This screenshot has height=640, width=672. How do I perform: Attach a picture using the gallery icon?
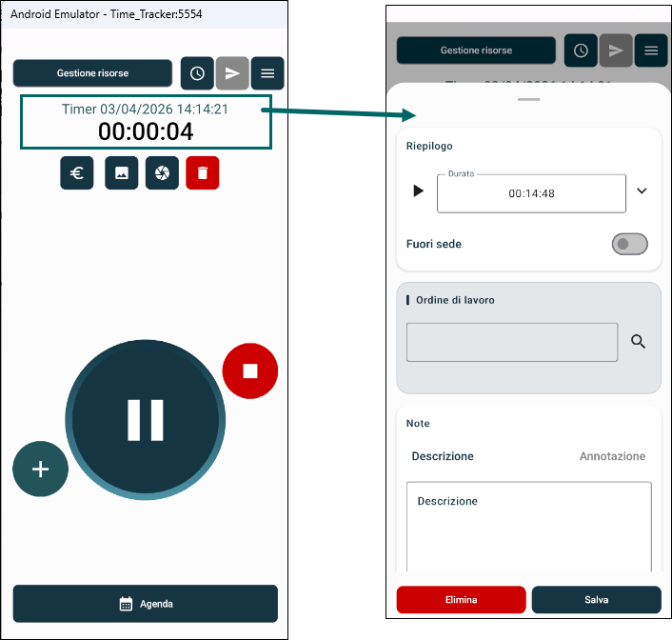coord(122,173)
